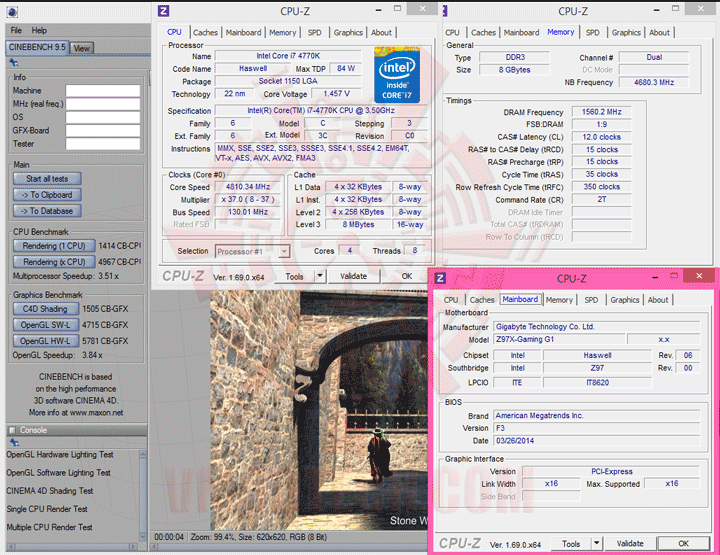Click the CPU-Z icon in memory window title
Screen dimensions: 720x555
click(x=444, y=11)
